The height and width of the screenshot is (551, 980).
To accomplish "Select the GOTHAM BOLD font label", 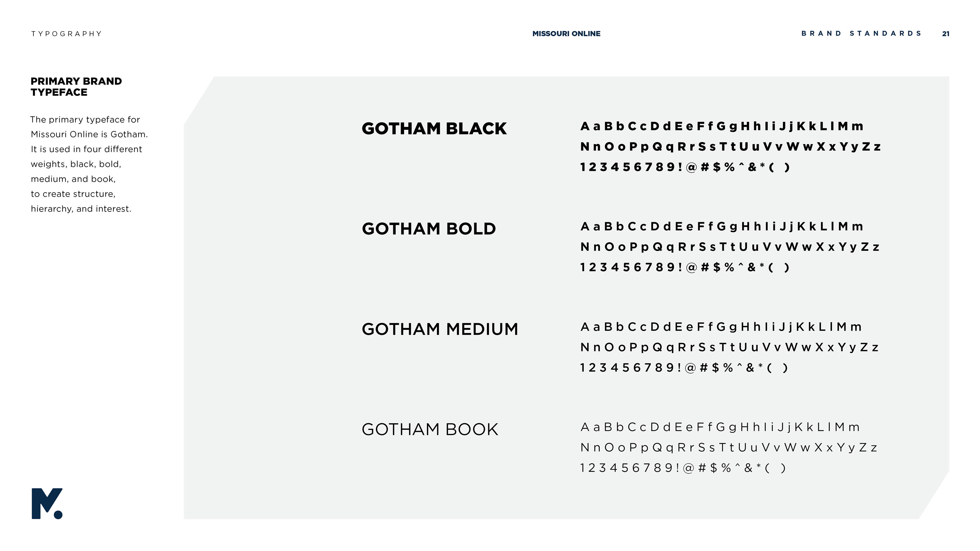I will 429,229.
